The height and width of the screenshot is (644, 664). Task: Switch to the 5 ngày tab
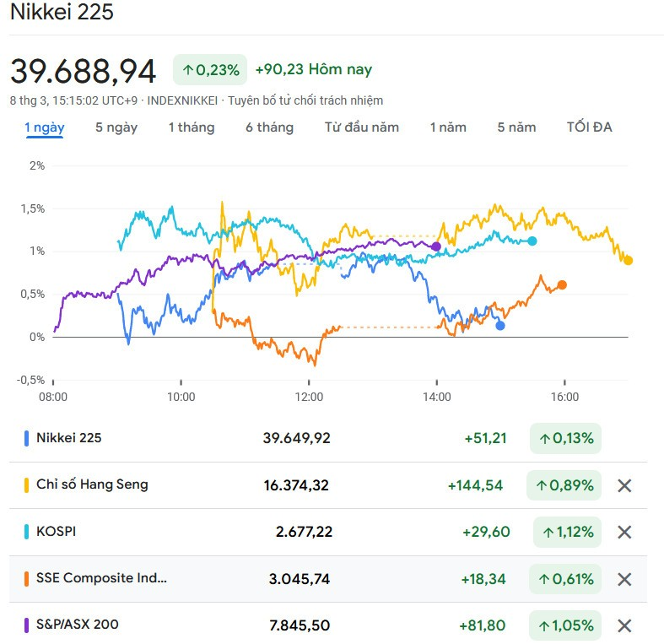[116, 127]
